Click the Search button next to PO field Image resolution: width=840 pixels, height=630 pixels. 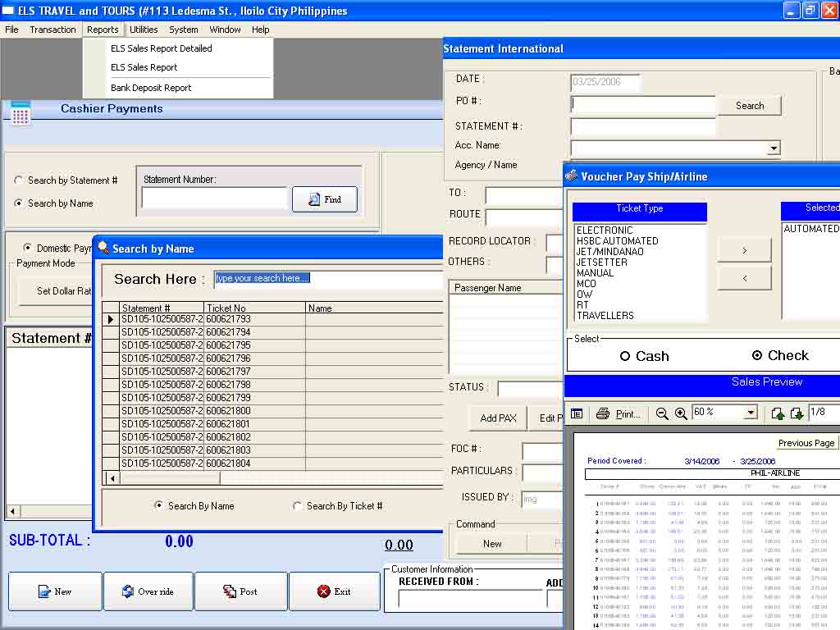749,105
